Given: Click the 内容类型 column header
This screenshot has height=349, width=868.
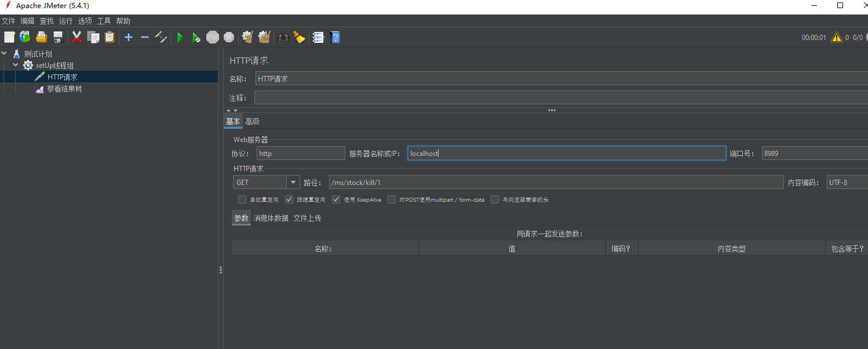Looking at the screenshot, I should (x=731, y=249).
